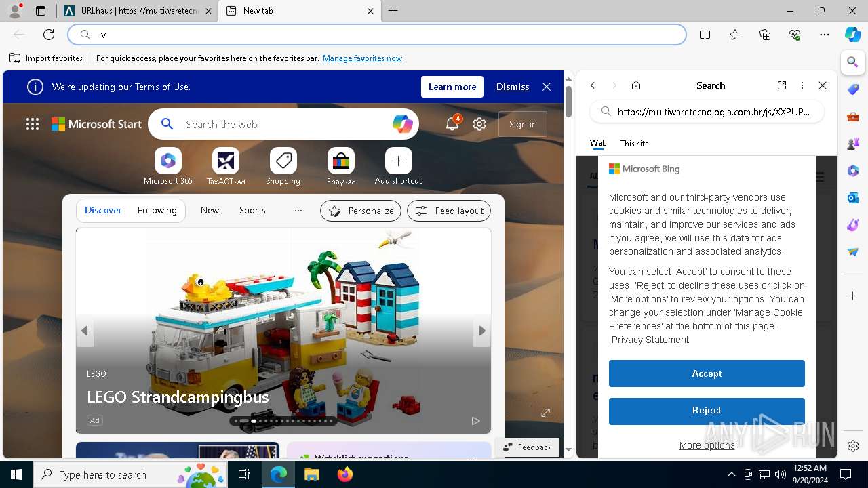Open notifications bell with 4 badge
Screen dimensions: 868x488
point(452,124)
